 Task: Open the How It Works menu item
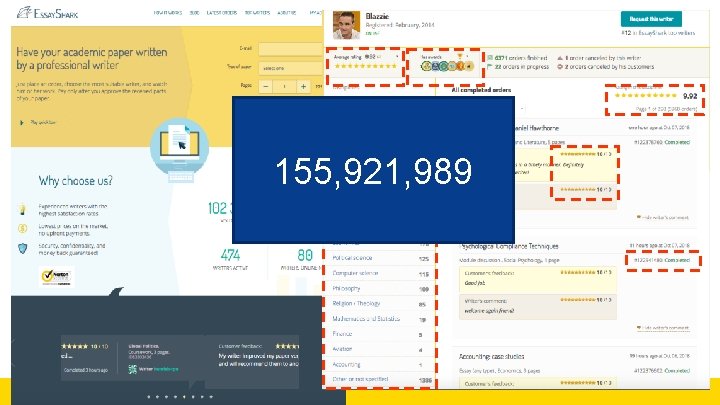pyautogui.click(x=168, y=13)
